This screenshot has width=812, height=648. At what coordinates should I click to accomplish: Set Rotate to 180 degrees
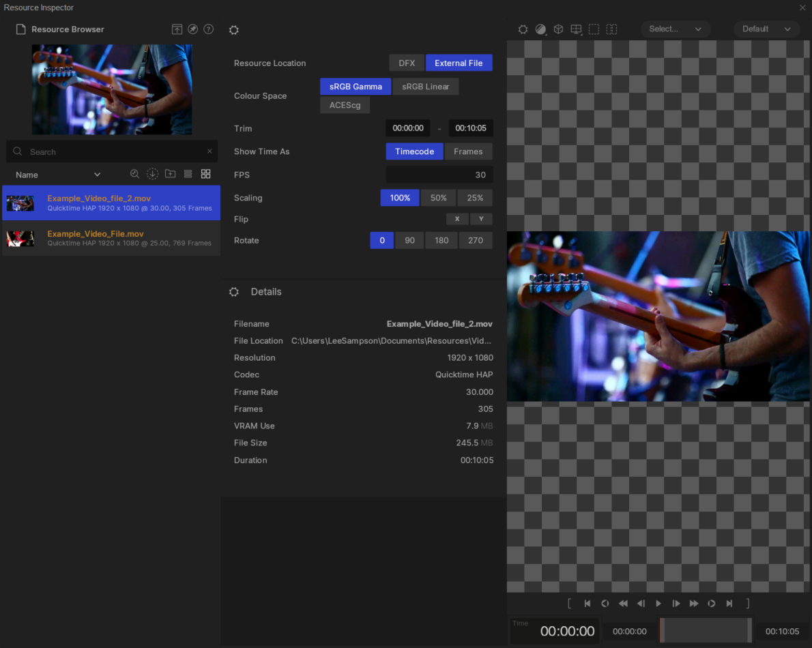click(x=441, y=240)
